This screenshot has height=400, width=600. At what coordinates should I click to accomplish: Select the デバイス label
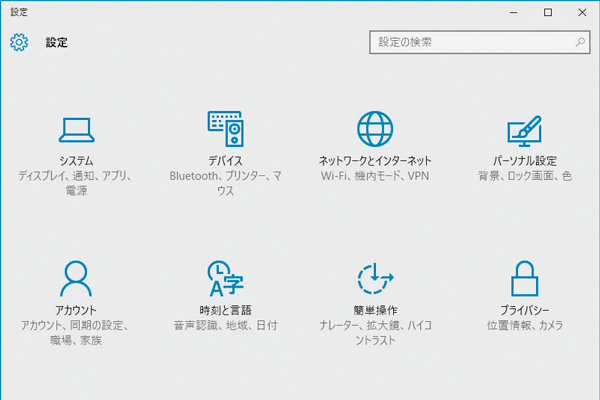[226, 161]
